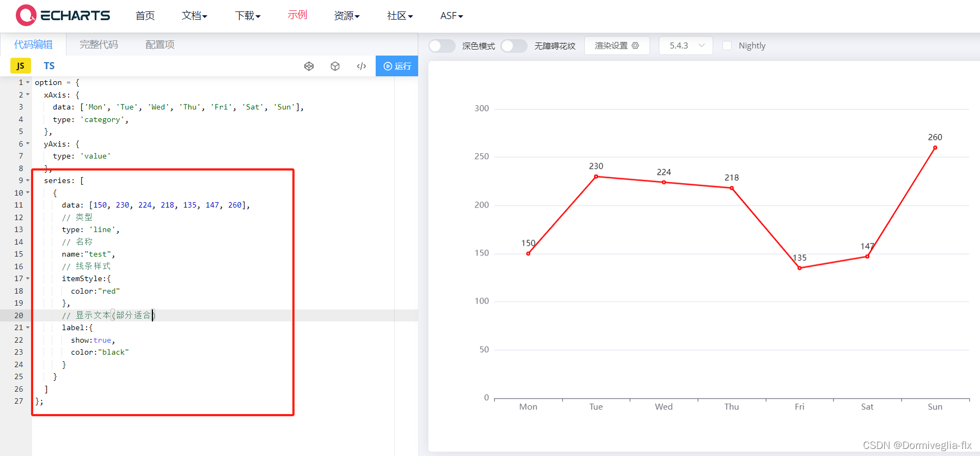
Task: Collapse the fold arrow at line 10
Action: pos(28,193)
